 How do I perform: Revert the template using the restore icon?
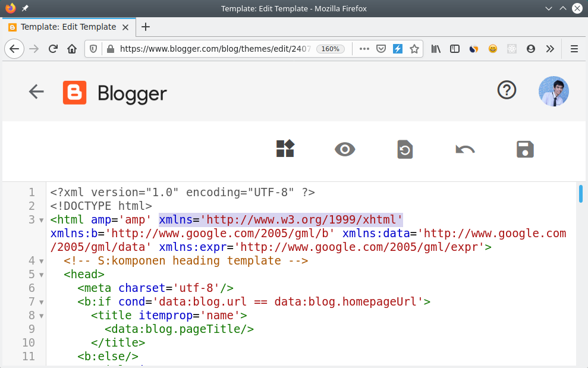coord(405,149)
